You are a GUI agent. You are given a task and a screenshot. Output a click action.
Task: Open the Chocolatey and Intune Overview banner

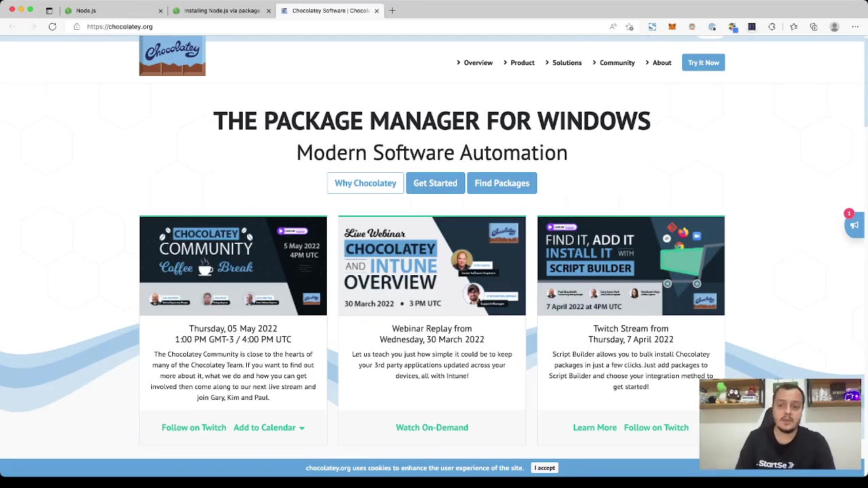pyautogui.click(x=432, y=266)
